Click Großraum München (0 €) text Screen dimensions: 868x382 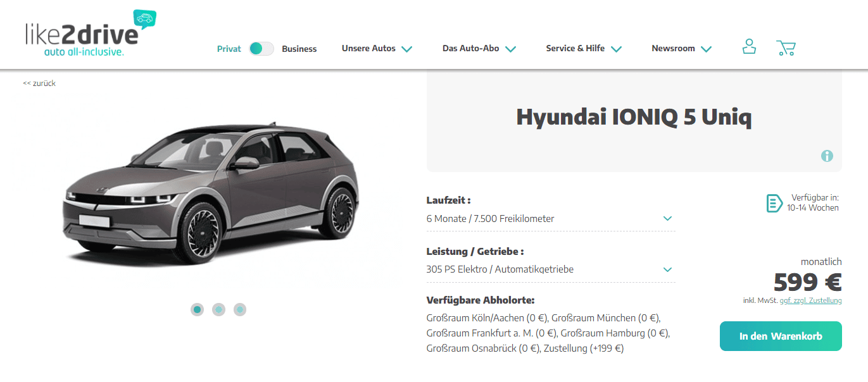[606, 317]
